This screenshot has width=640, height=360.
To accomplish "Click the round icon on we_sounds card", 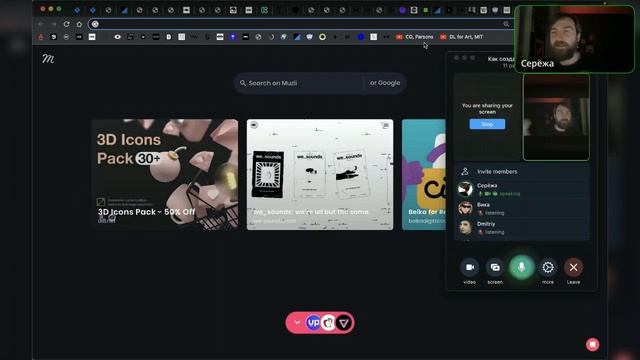I will coord(254,125).
